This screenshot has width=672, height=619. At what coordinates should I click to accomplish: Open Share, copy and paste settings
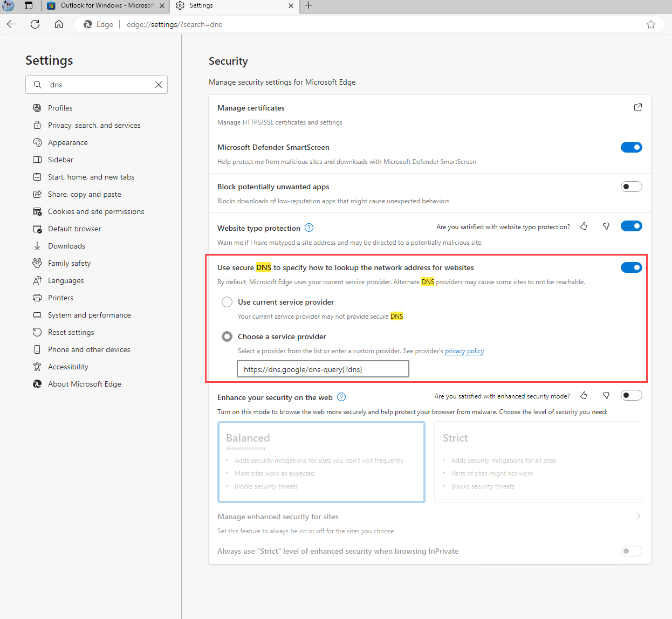(x=85, y=194)
